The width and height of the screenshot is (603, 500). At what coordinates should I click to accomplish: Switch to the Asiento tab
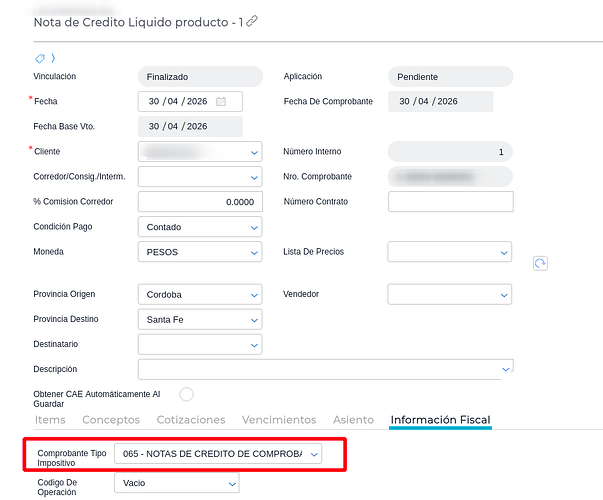click(353, 420)
